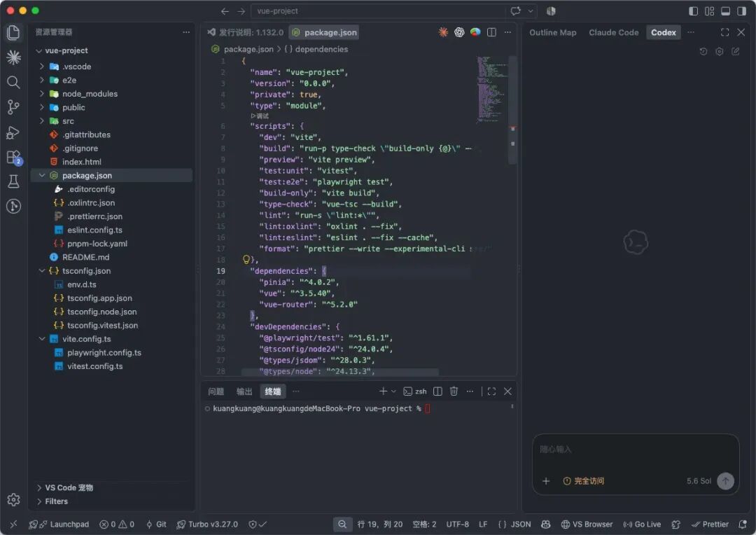
Task: Open the Run and Debug view
Action: click(x=13, y=132)
